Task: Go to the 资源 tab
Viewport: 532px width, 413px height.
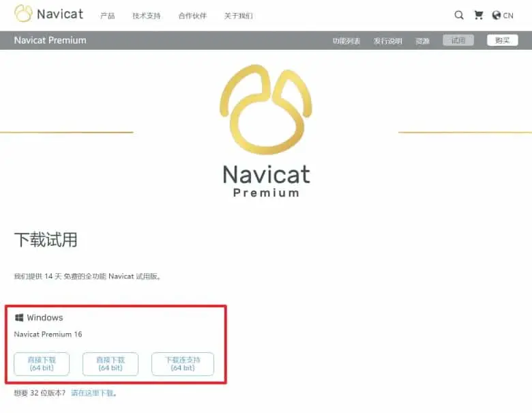Action: pyautogui.click(x=422, y=41)
